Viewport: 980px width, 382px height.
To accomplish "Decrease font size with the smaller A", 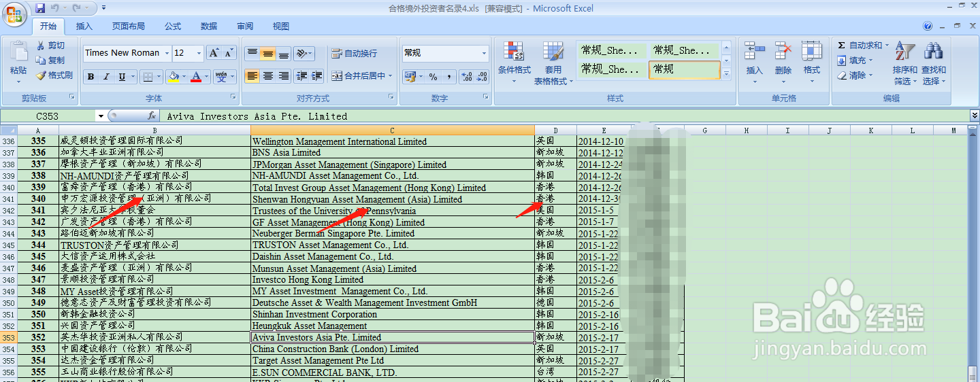I will click(x=229, y=53).
